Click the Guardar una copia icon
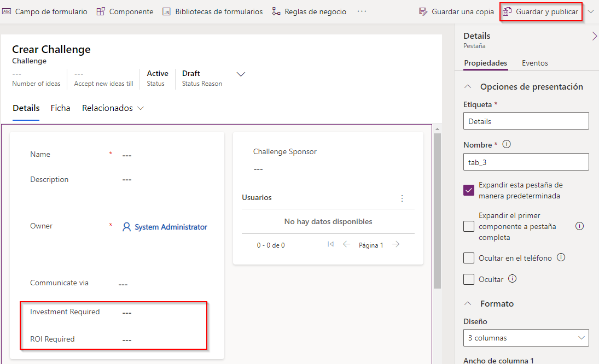 (x=422, y=11)
